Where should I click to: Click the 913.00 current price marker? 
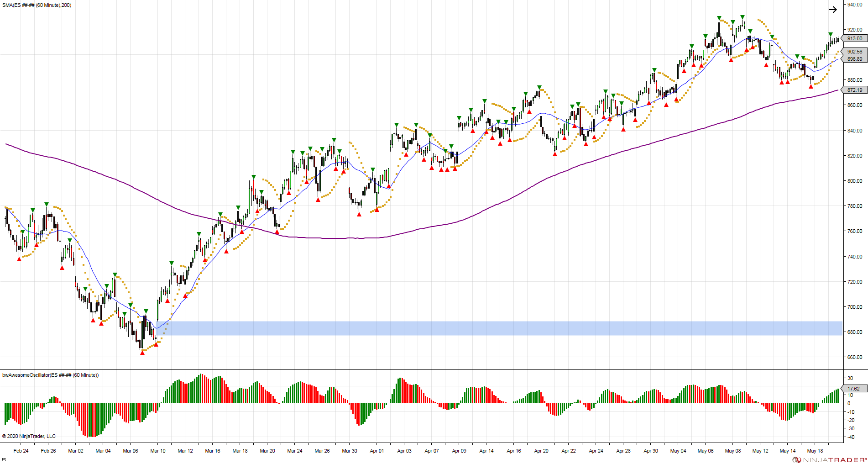pos(855,38)
